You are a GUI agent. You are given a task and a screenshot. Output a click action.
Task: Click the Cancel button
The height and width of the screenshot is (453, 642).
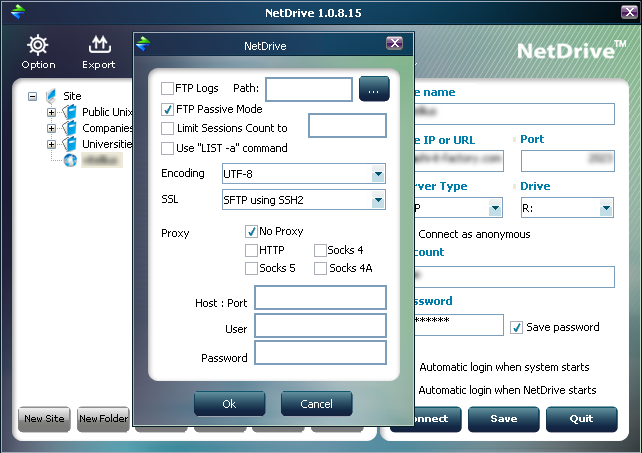pos(316,404)
